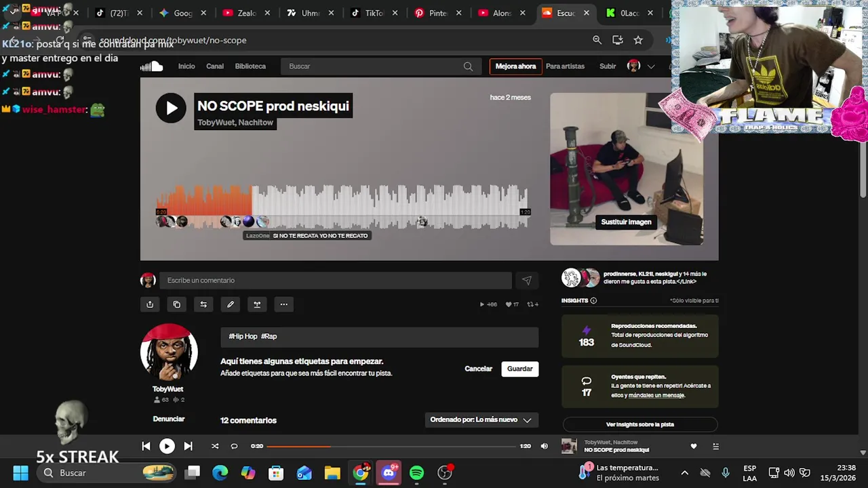Go to Inicio in SoundCloud nav
Viewport: 868px width, 488px height.
tap(186, 66)
